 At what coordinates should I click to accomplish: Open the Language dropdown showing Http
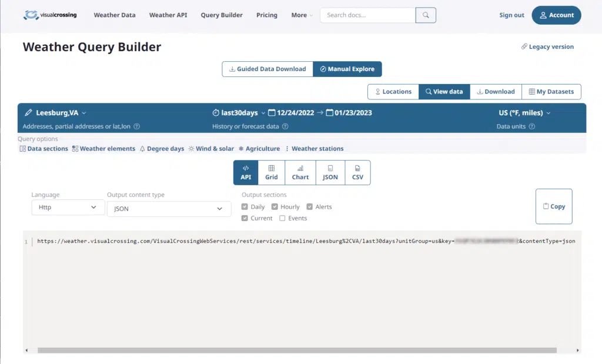68,208
